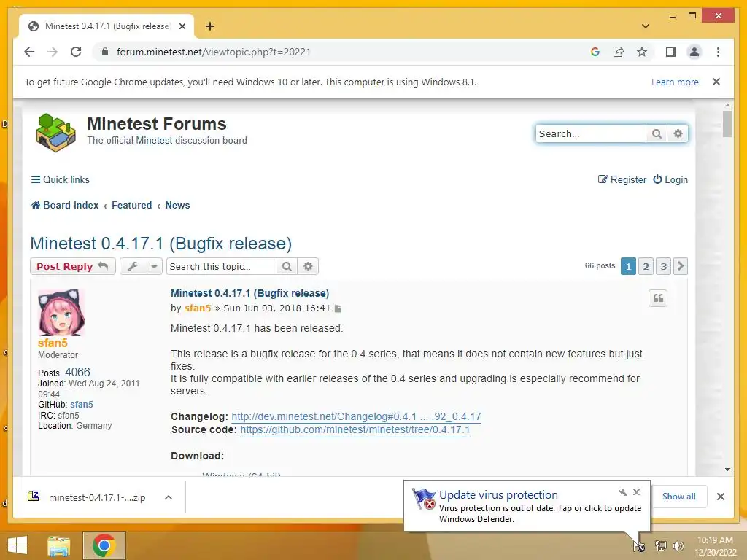This screenshot has width=747, height=560.
Task: Go to page 2 of the topic
Action: pos(646,266)
